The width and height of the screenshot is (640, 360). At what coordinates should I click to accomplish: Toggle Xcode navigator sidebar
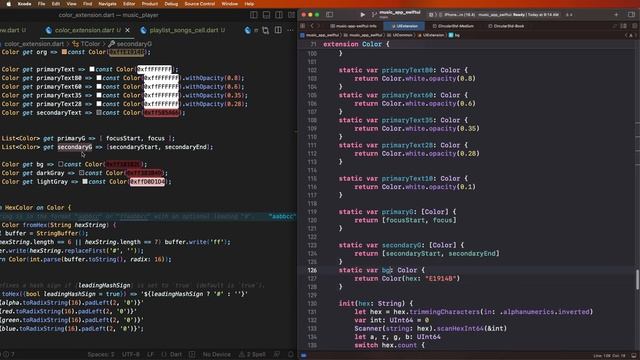click(x=329, y=15)
